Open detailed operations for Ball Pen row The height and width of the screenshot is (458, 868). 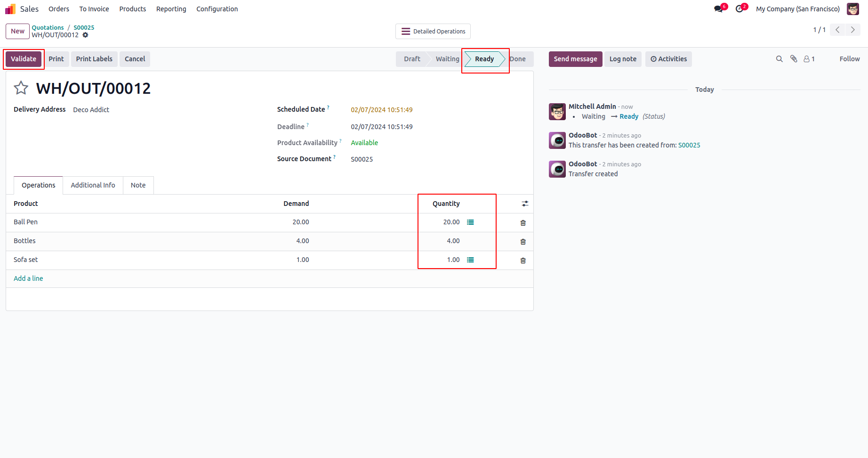point(470,222)
